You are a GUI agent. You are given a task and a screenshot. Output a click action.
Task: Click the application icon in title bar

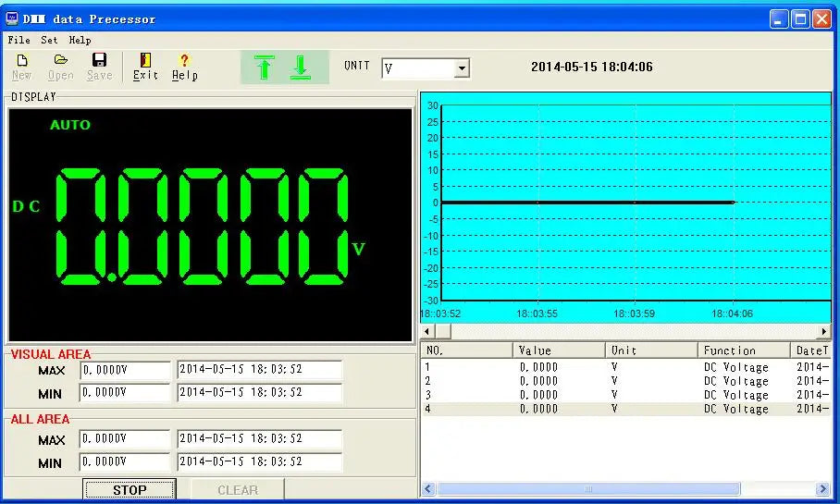point(12,18)
